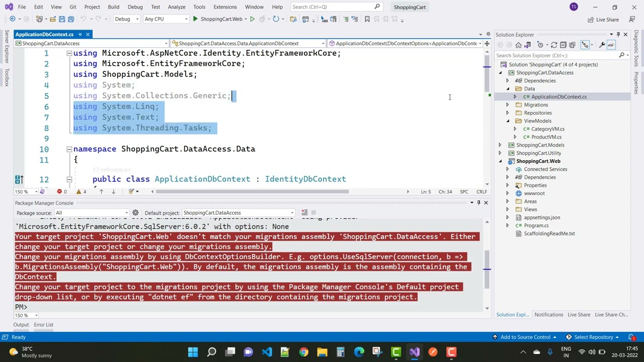Click Select Repository in status bar
644x362 pixels.
(x=592, y=337)
